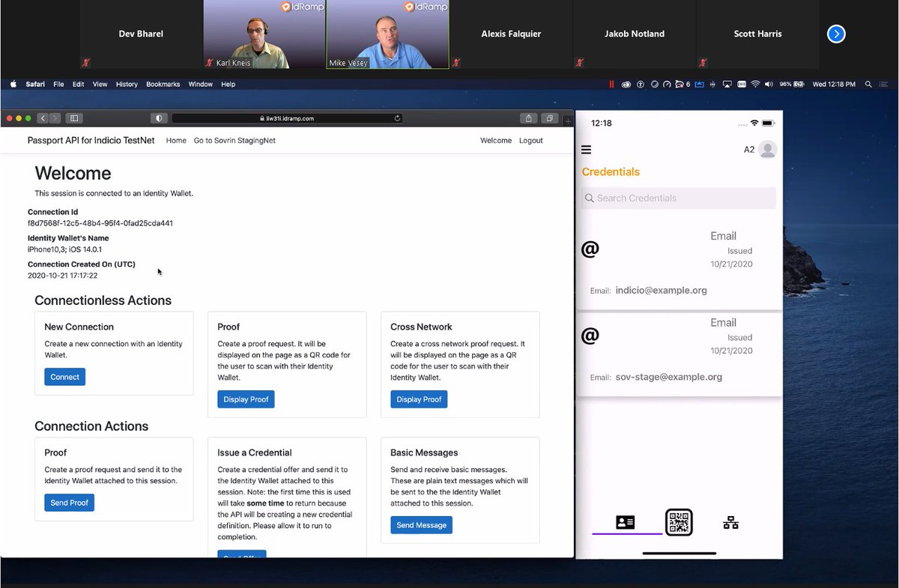Open the Creative Cloud menu bar icon

pyautogui.click(x=627, y=84)
